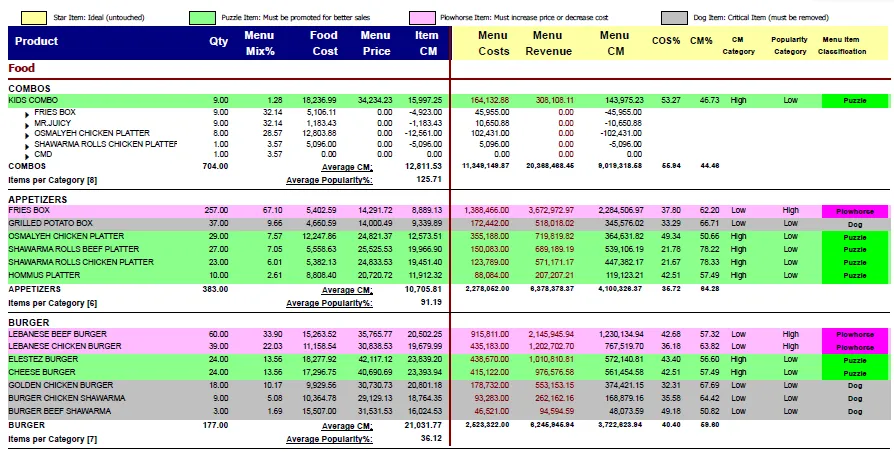894x453 pixels.
Task: Click Items per Category [8] label
Action: [x=52, y=180]
